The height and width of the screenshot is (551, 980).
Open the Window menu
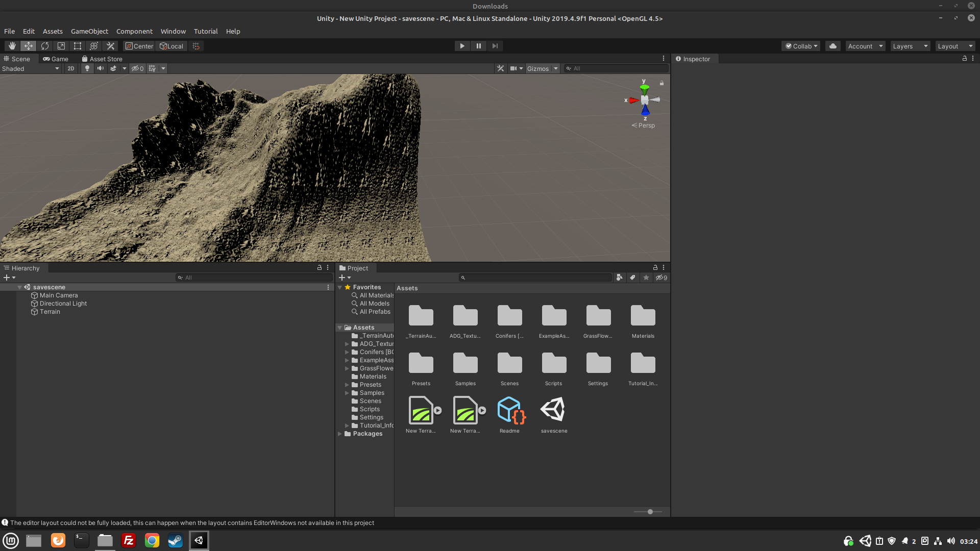click(173, 31)
